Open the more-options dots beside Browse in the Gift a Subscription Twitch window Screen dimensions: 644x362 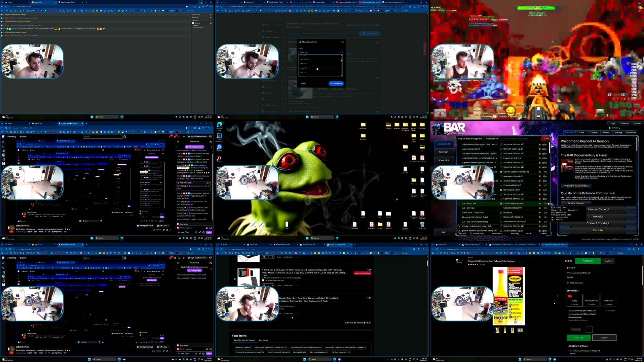[x=31, y=136]
